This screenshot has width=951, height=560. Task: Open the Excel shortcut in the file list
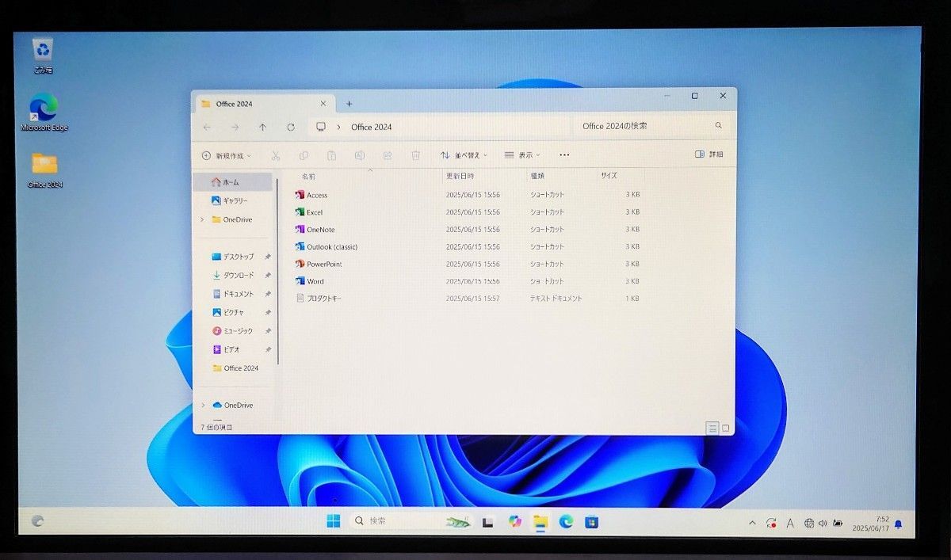(315, 212)
